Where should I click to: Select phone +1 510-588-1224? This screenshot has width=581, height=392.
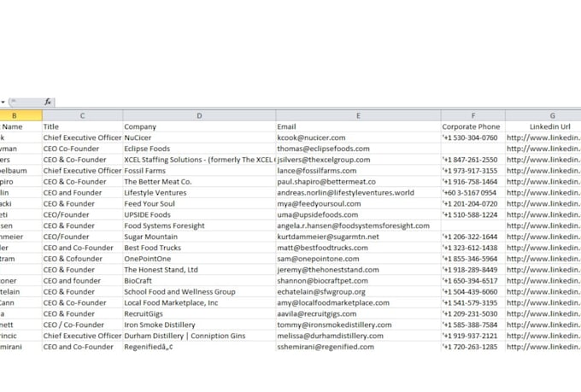tap(473, 215)
